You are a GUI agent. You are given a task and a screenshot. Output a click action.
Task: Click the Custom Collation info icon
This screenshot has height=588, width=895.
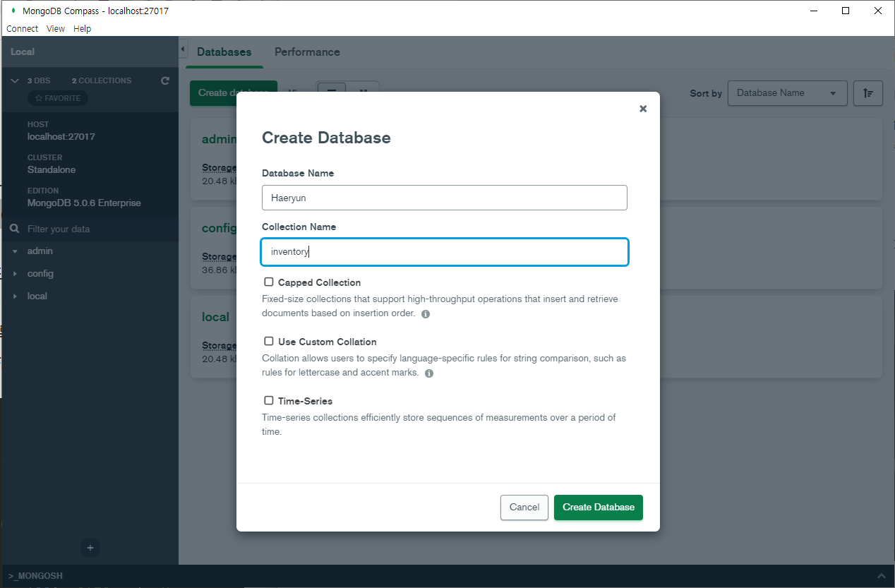click(429, 373)
